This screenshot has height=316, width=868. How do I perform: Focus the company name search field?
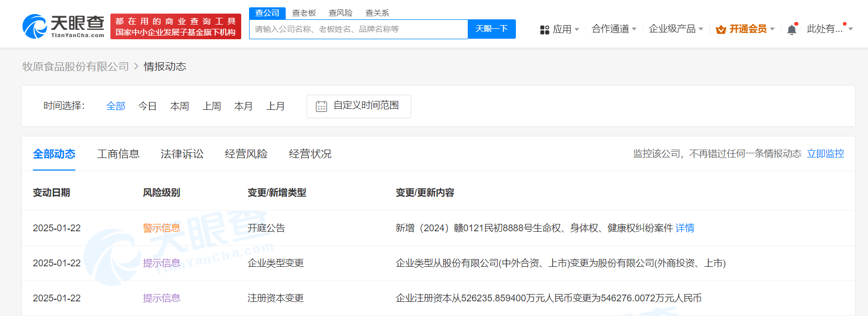pos(358,29)
